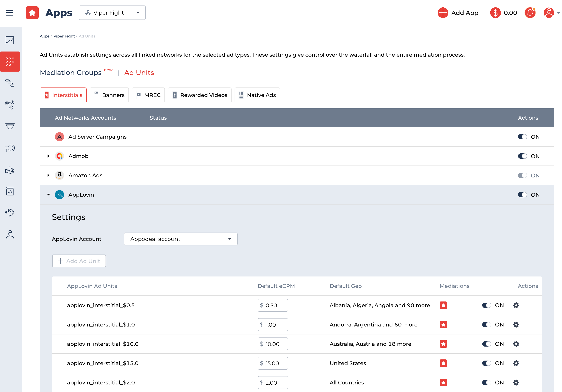Screen dimensions: 562x392
Task: Toggle Ad Server Campaigns switch
Action: [522, 137]
